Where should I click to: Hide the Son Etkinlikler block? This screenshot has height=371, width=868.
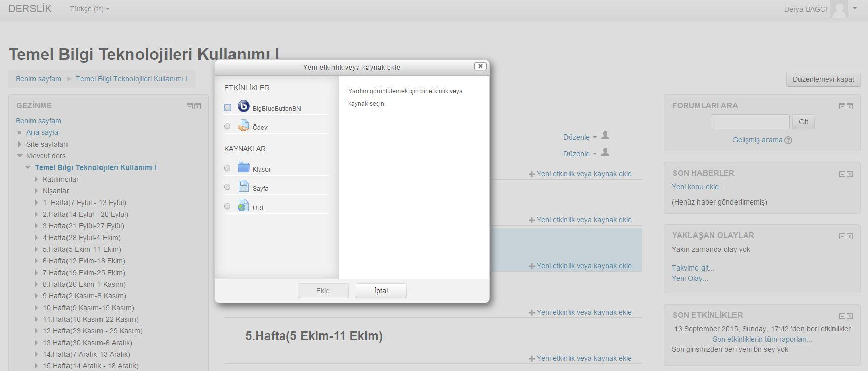(842, 316)
